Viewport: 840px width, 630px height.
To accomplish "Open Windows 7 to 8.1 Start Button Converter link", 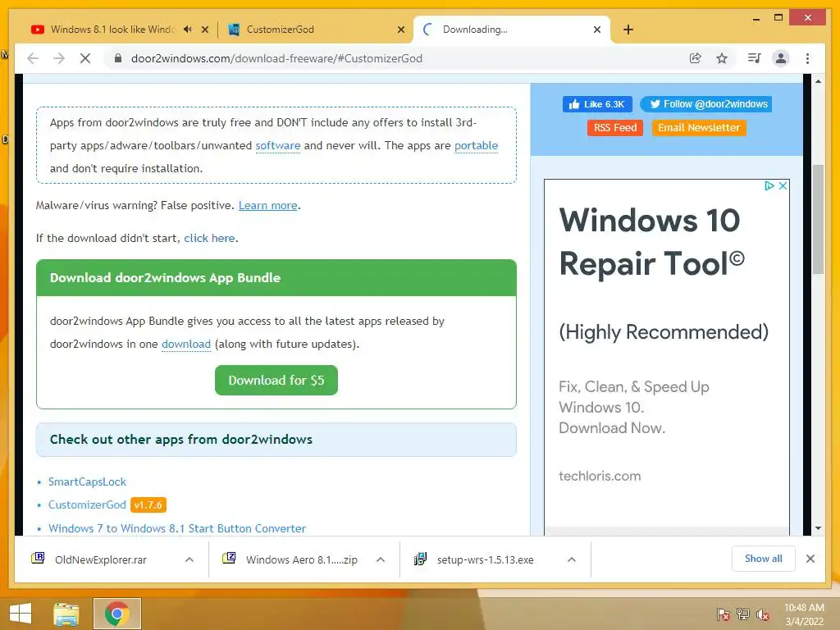I will [177, 528].
